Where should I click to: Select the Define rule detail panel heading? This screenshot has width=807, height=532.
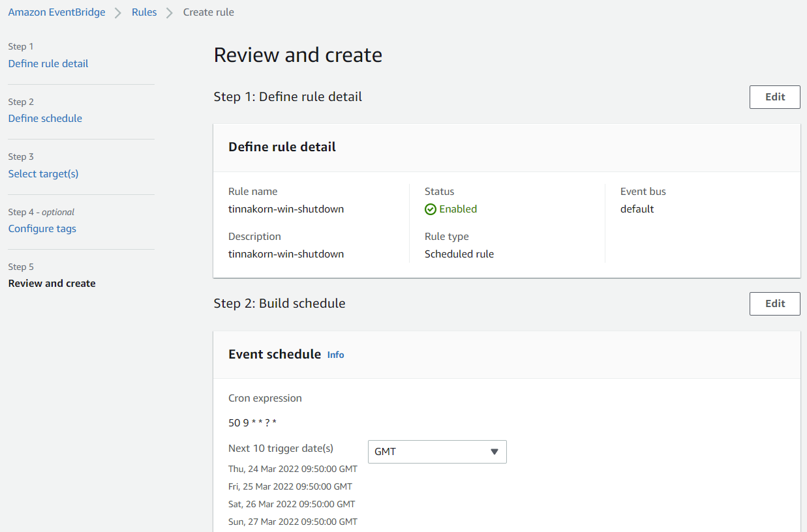coord(282,147)
